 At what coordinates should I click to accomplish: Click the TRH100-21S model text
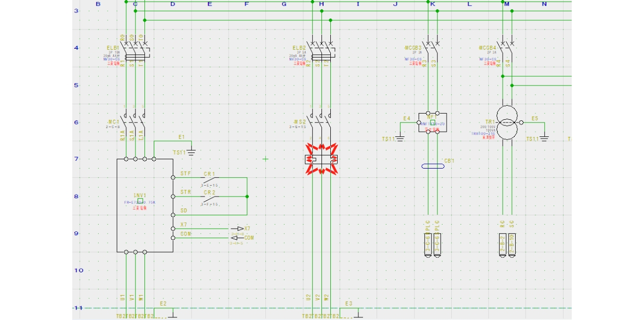[484, 134]
